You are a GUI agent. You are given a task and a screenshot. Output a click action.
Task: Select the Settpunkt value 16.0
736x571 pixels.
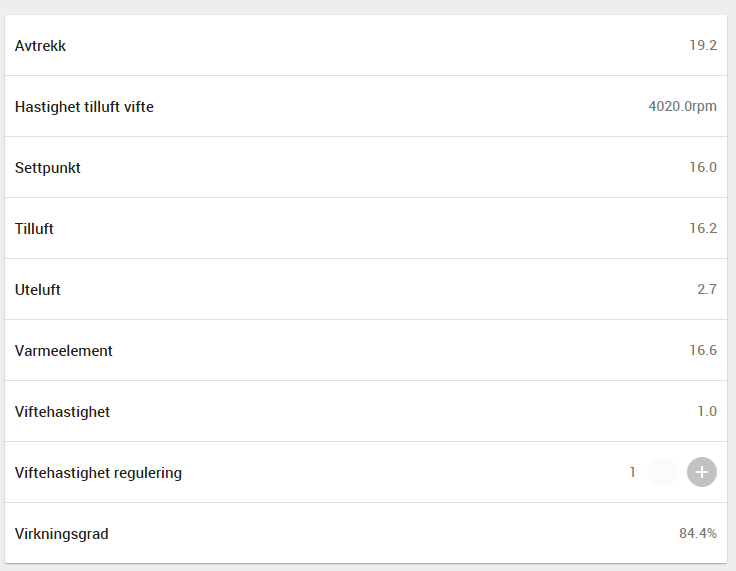tap(702, 168)
